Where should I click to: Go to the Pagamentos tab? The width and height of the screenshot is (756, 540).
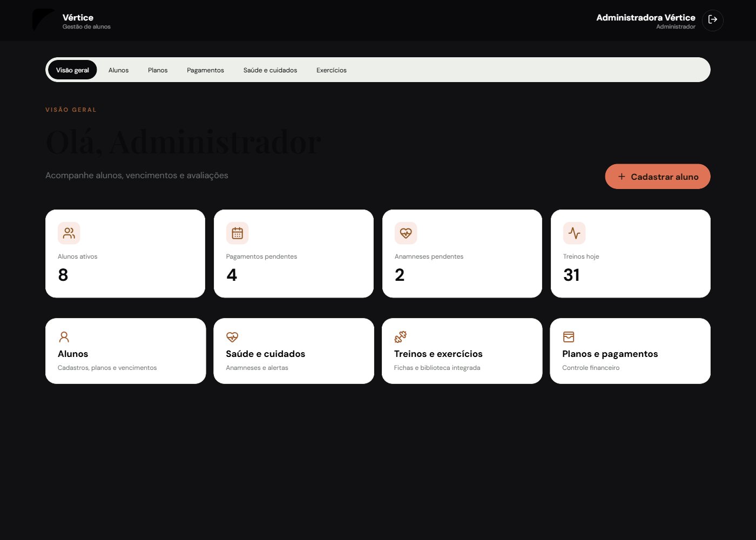click(x=205, y=70)
